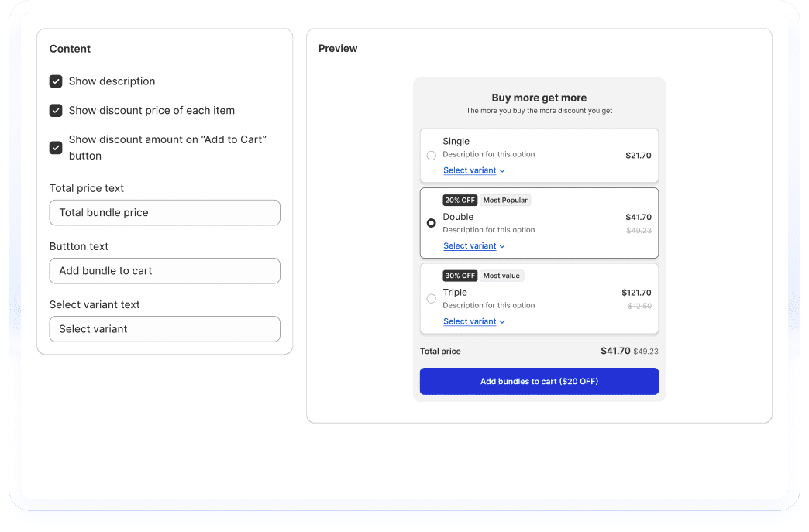The width and height of the screenshot is (809, 532).
Task: Click the Most value tag
Action: click(502, 276)
